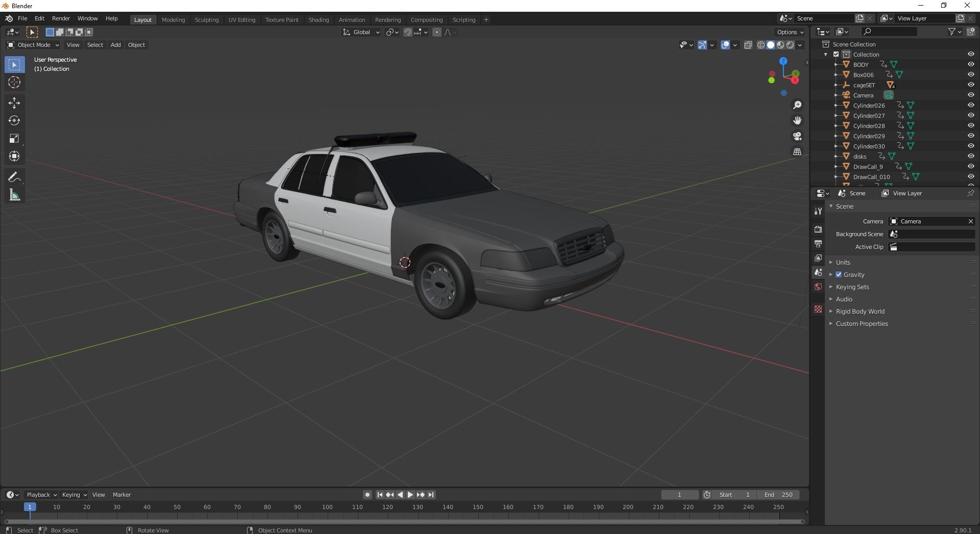Open the Add menu in viewport header
The width and height of the screenshot is (980, 534).
click(x=116, y=45)
